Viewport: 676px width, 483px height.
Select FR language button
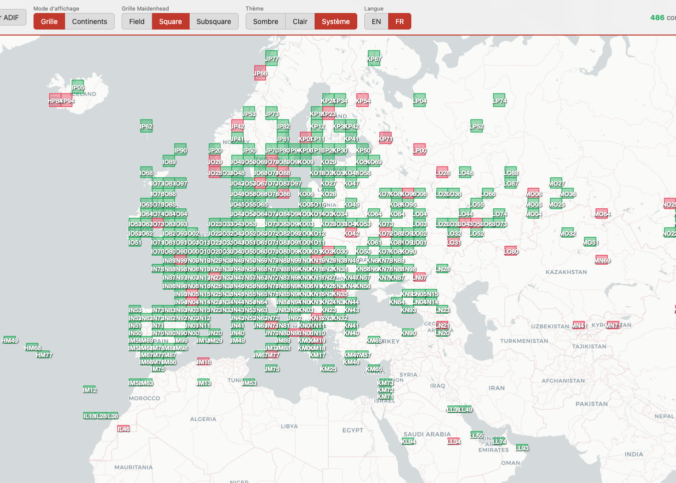pyautogui.click(x=400, y=21)
